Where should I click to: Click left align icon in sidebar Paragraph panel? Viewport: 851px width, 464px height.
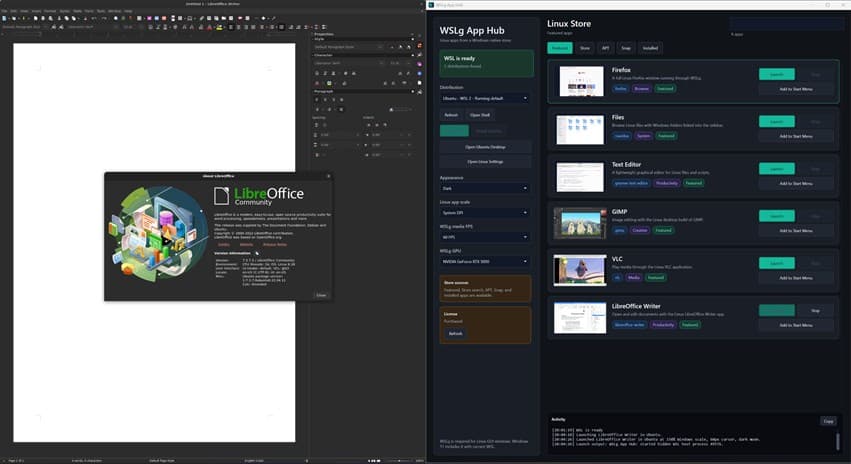coord(317,99)
